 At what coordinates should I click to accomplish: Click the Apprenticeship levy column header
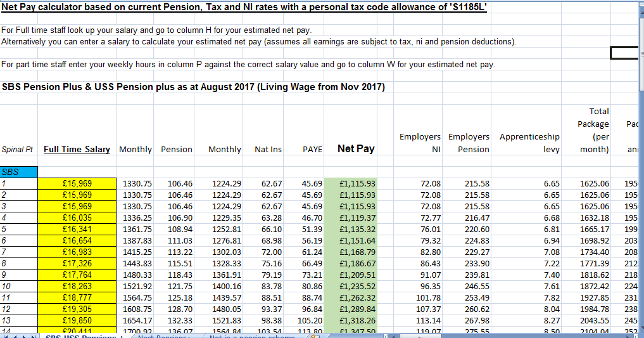click(529, 143)
